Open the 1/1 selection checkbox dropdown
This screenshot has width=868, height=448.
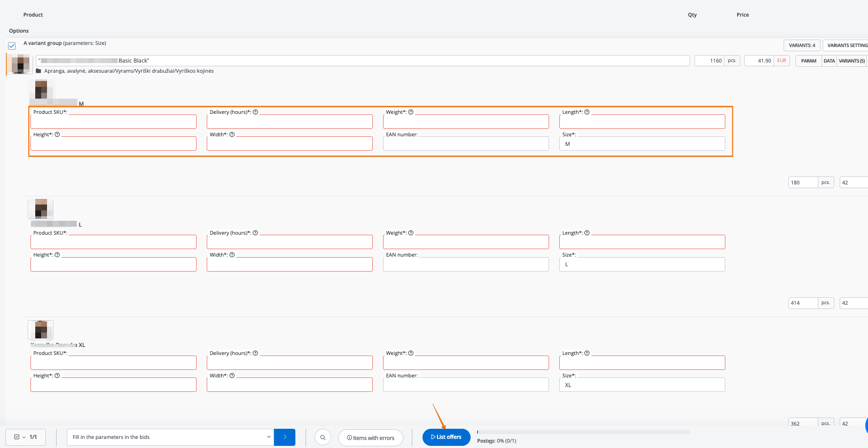pos(20,437)
